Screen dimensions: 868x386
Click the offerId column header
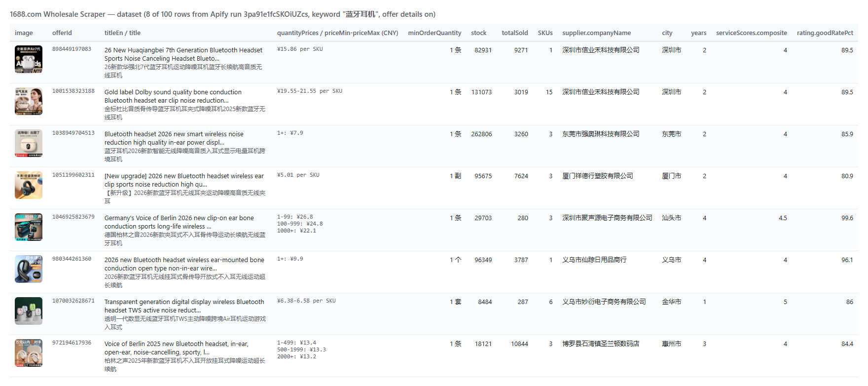[x=62, y=33]
